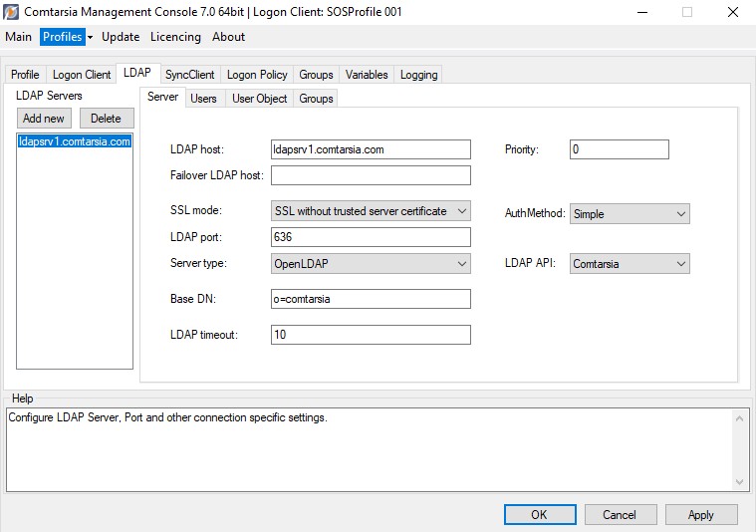Select ldapsrv1.comtarsia.com in server list
756x532 pixels.
pos(75,141)
